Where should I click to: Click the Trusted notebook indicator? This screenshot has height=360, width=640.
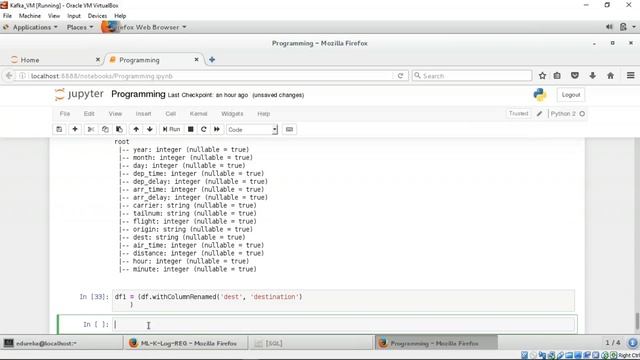pos(518,113)
